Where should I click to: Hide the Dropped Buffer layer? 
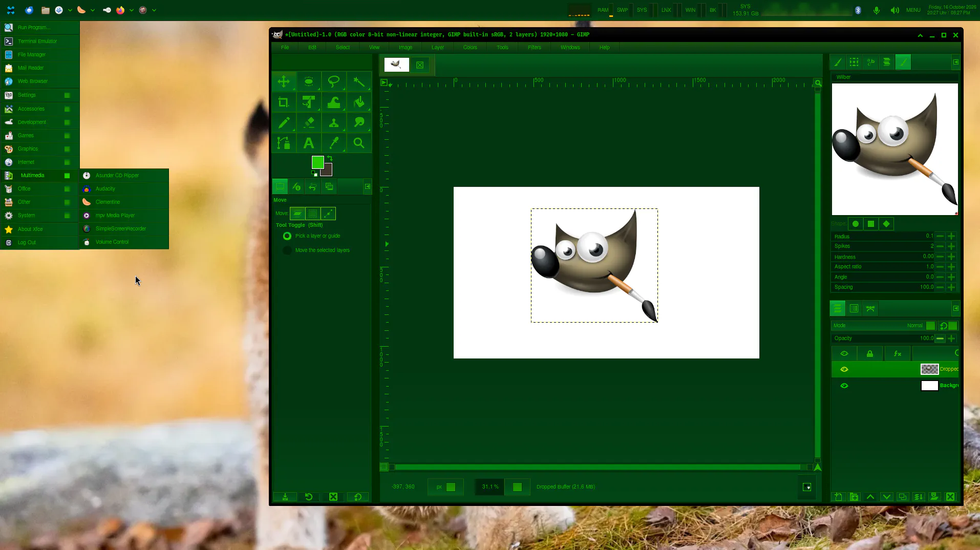coord(844,369)
